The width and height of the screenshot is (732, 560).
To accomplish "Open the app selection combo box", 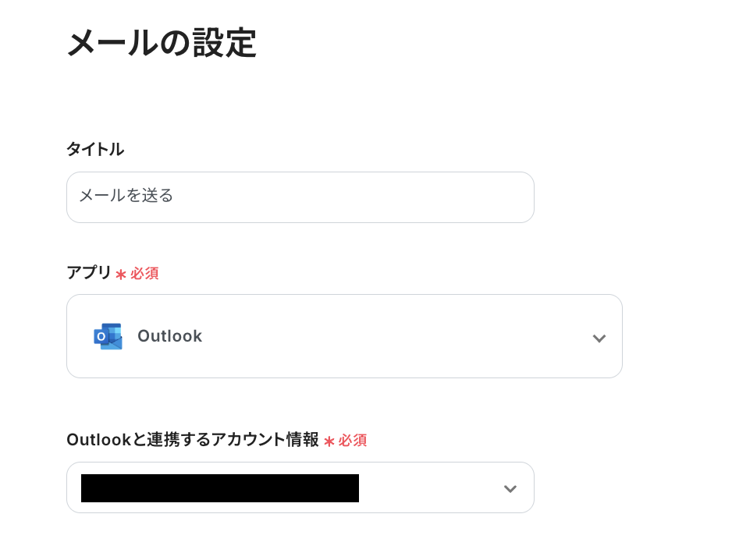I will 344,336.
